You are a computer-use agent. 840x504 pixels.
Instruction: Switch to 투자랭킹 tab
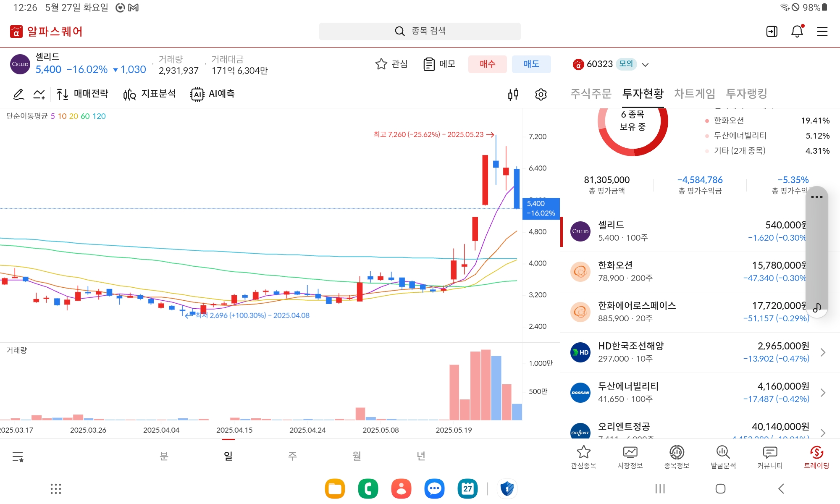click(x=747, y=93)
